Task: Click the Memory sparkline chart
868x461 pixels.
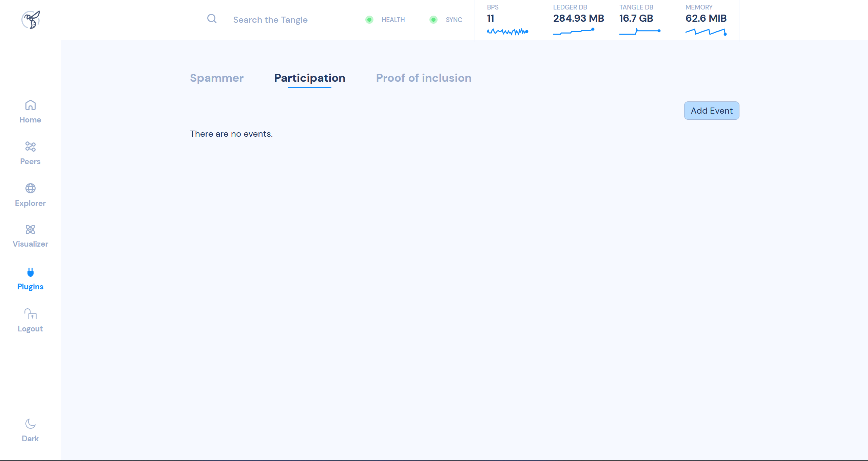Action: 706,32
